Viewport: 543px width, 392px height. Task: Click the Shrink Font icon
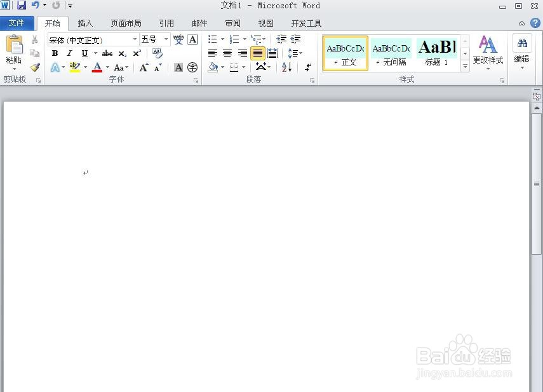pyautogui.click(x=158, y=67)
